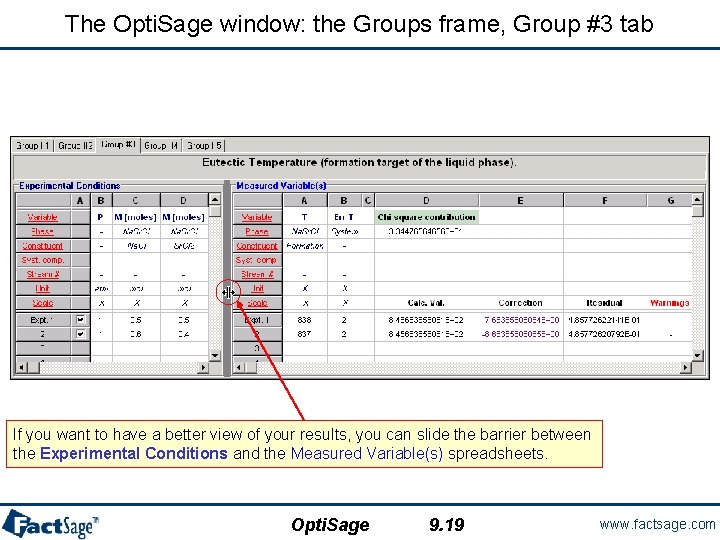
Task: Toggle the row 2 checkbox in Experimental Conditions
Action: point(80,334)
